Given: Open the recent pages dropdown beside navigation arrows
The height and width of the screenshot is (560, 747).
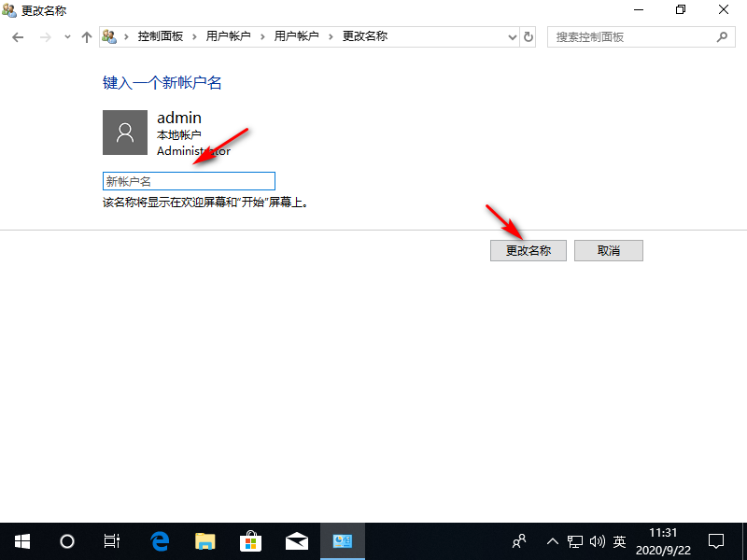Looking at the screenshot, I should tap(65, 36).
